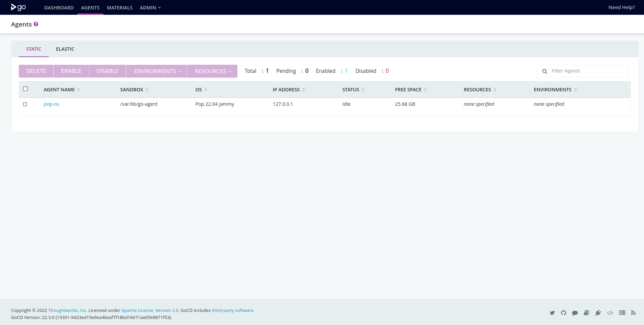644x325 pixels.
Task: Click the Delete button
Action: pos(36,71)
